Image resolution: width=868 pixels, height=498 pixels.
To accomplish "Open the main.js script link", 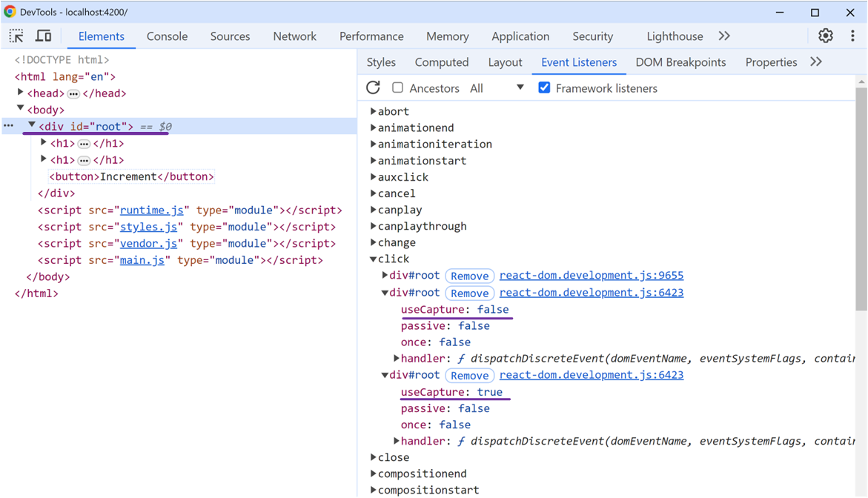I will (x=142, y=259).
